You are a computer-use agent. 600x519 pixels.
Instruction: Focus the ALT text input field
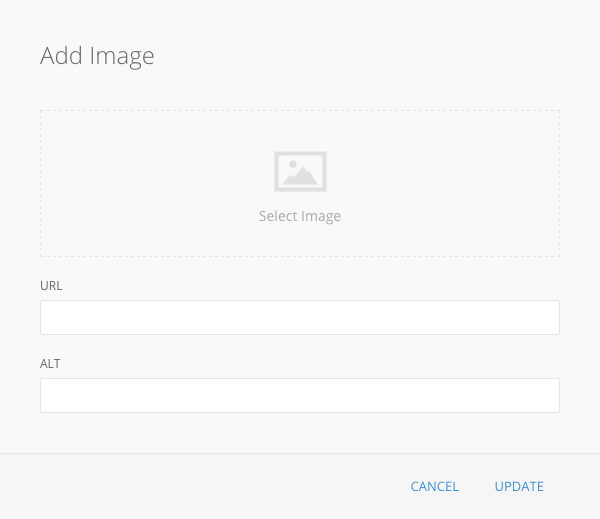[x=300, y=395]
